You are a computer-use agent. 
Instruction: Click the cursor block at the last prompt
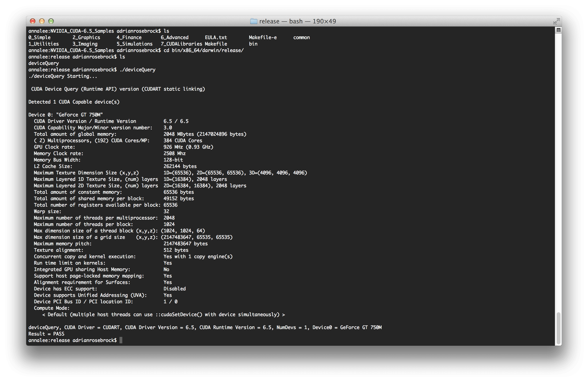(121, 340)
